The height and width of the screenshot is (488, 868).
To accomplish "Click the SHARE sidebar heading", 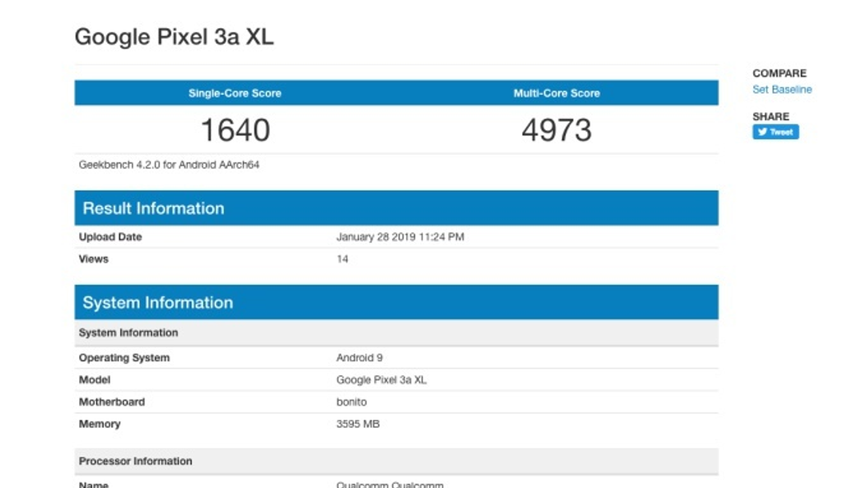I will coord(771,117).
